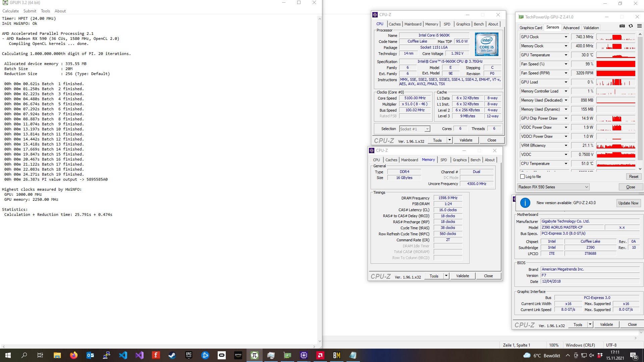
Task: Open Outlook from the taskbar
Action: [x=90, y=355]
